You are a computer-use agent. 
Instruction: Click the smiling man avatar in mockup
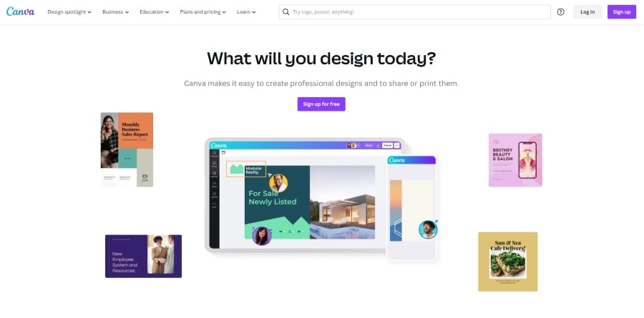point(278,183)
